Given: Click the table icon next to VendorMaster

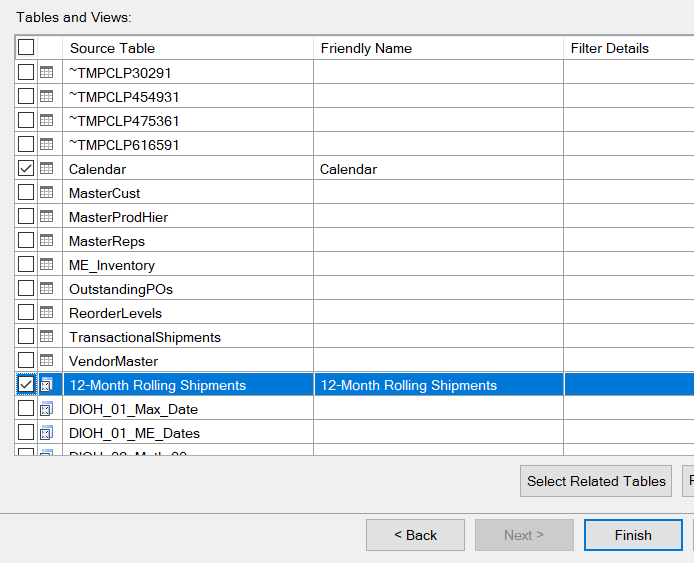Looking at the screenshot, I should 46,361.
